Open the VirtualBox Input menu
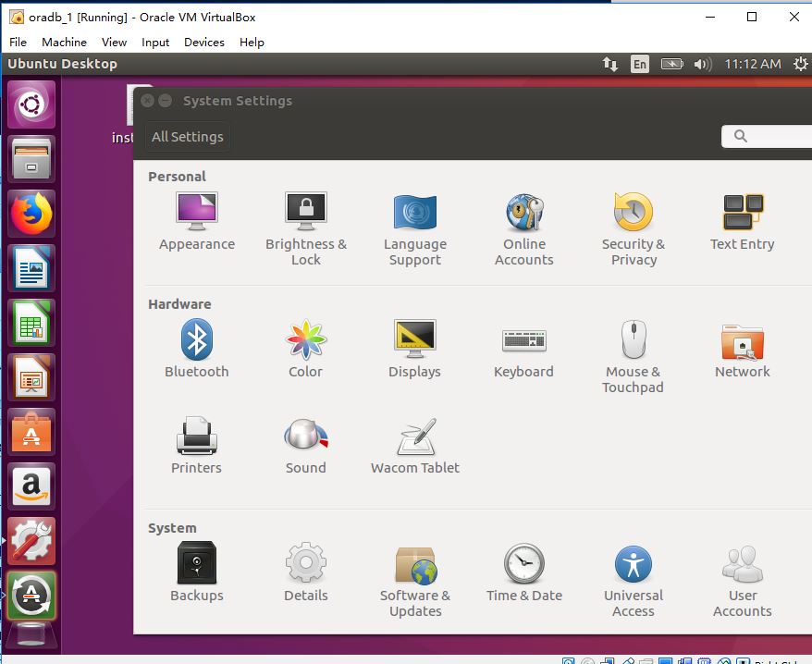812x664 pixels. tap(155, 42)
